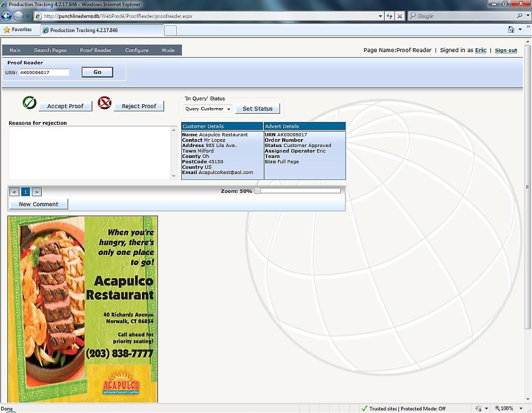This screenshot has height=413, width=532.
Task: Click the Accept Proof button
Action: pyautogui.click(x=65, y=106)
